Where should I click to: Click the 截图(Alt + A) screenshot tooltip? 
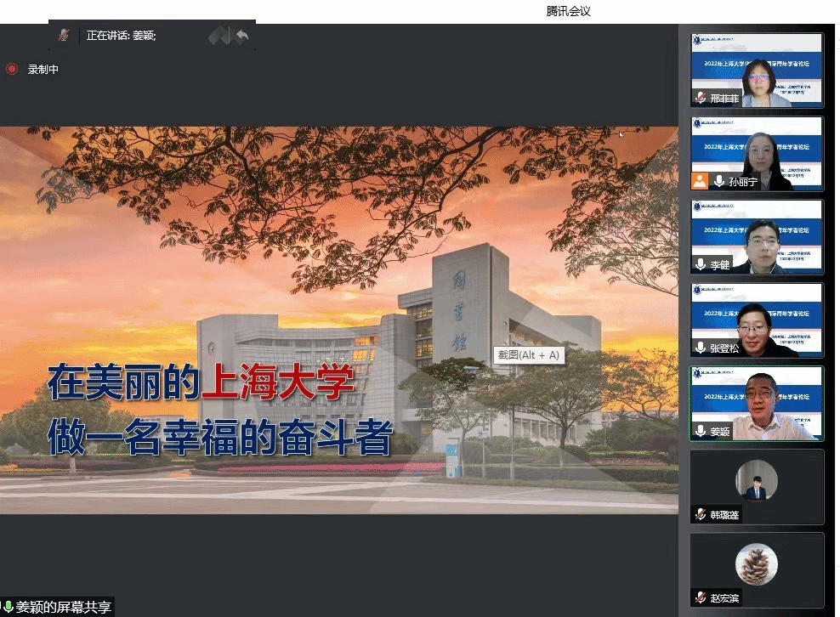(x=528, y=355)
